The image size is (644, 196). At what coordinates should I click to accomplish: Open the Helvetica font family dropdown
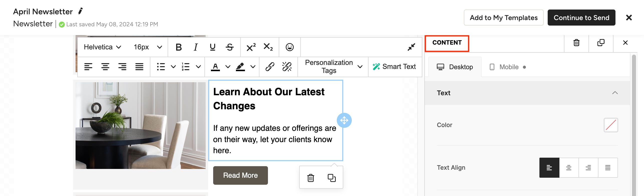[102, 47]
